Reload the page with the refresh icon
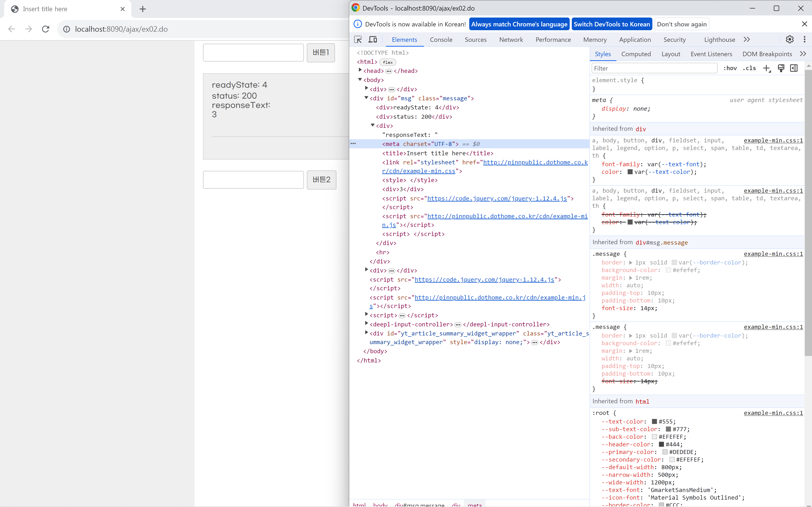The height and width of the screenshot is (507, 812). pyautogui.click(x=46, y=29)
